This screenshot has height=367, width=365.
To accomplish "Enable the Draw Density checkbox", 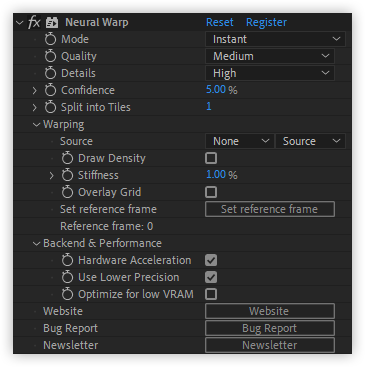I will pos(211,158).
